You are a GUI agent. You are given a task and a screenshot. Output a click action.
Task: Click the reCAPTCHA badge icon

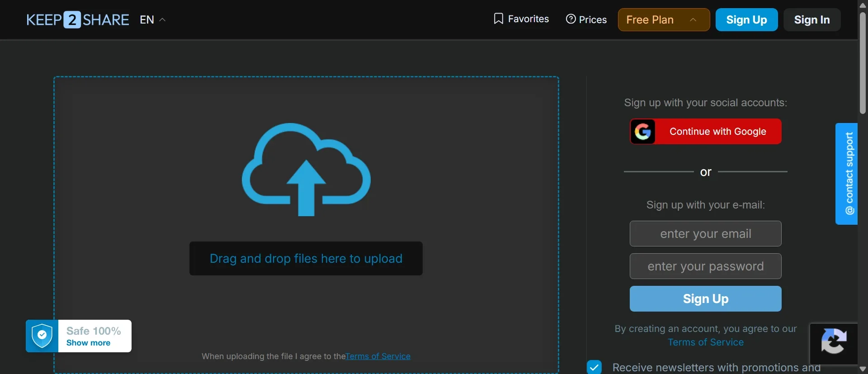[x=834, y=342]
